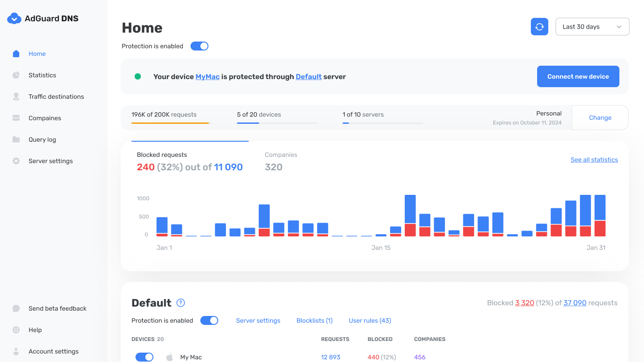This screenshot has width=644, height=362.
Task: Click the Query log folder icon
Action: pos(16,139)
